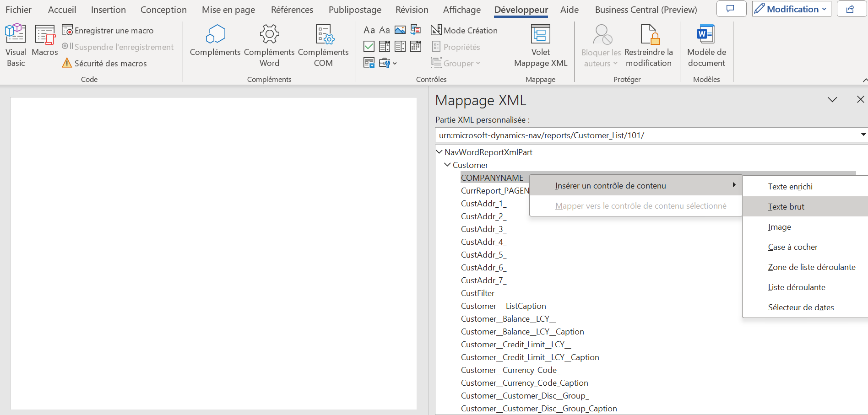This screenshot has height=415, width=868.
Task: Open the Compléments COM dialog
Action: (x=323, y=45)
